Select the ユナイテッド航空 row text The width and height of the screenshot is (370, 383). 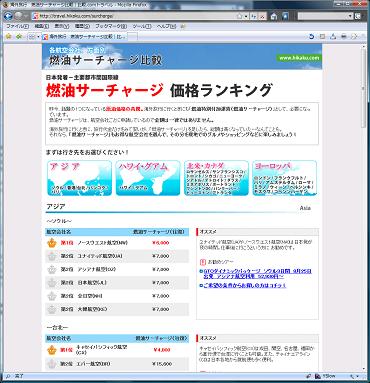coord(100,256)
